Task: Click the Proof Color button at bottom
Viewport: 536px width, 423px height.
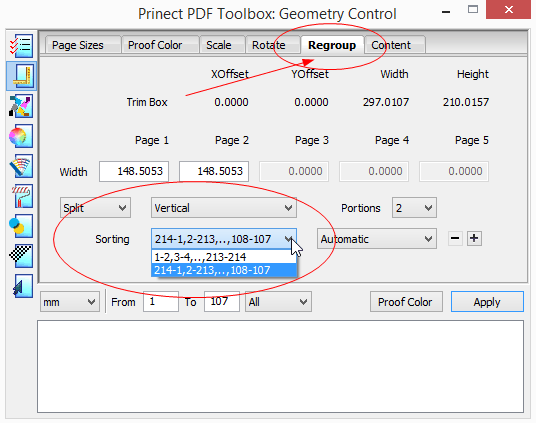Action: pos(406,302)
